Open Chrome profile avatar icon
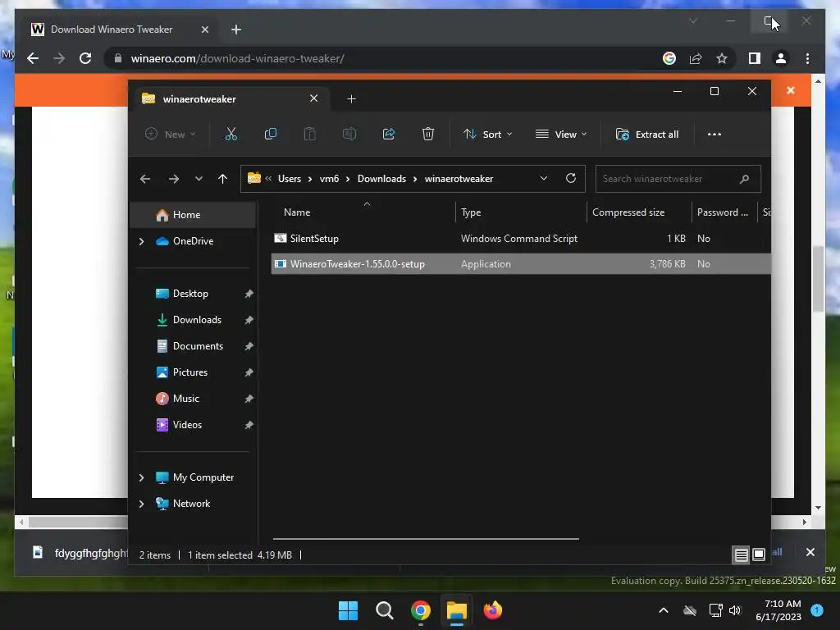Viewport: 840px width, 630px height. coord(781,58)
